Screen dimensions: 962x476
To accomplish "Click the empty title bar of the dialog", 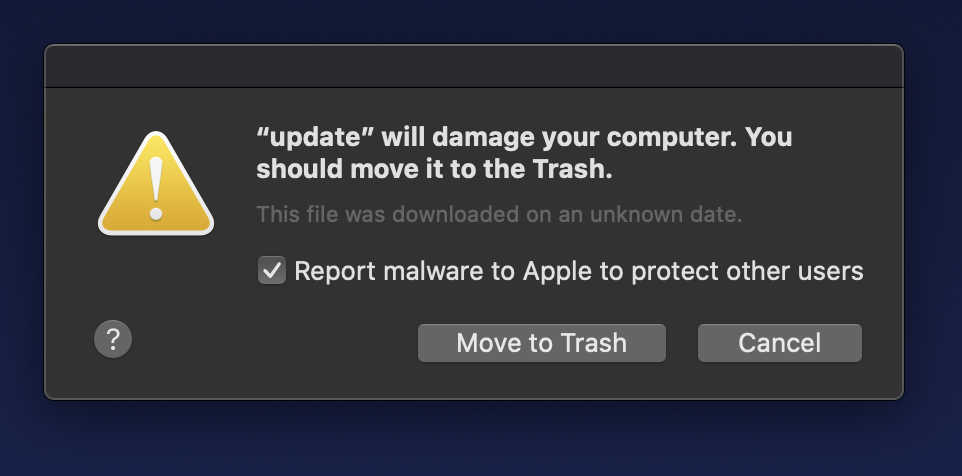I will 474,66.
